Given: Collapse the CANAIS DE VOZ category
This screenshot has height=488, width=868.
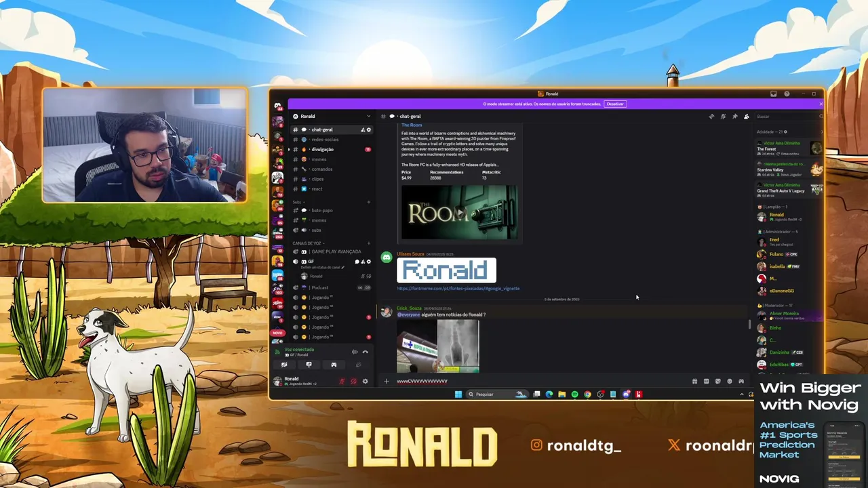Looking at the screenshot, I should pyautogui.click(x=309, y=243).
